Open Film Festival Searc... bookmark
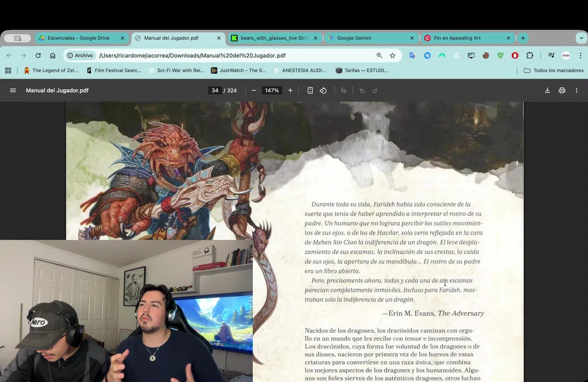588x382 pixels. 114,71
